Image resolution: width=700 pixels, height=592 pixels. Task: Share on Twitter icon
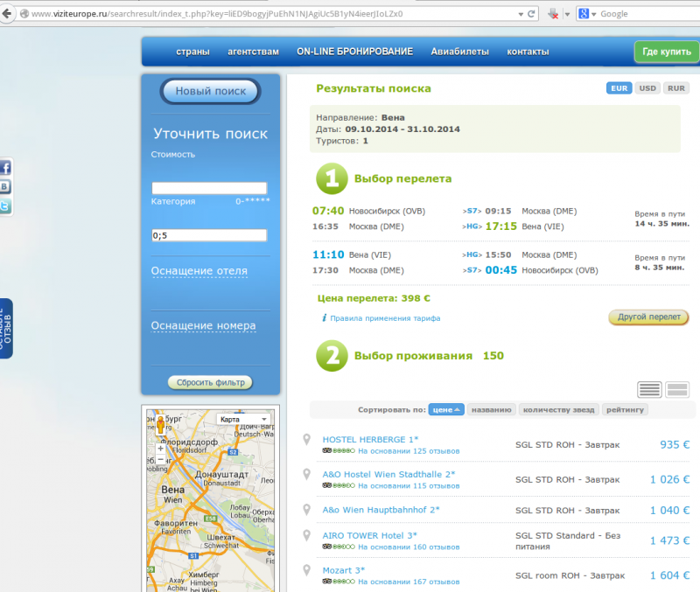tap(5, 206)
